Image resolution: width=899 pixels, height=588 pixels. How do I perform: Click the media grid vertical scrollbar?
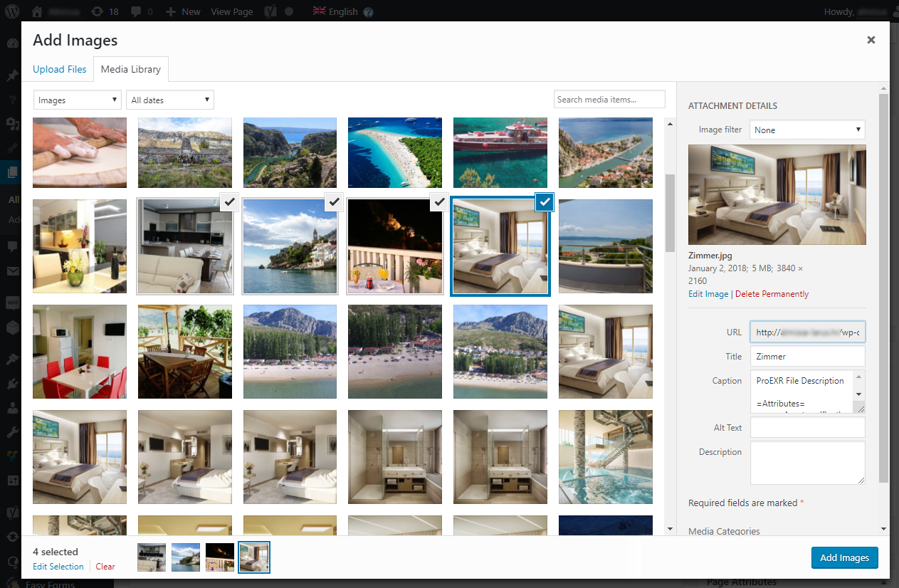(670, 214)
